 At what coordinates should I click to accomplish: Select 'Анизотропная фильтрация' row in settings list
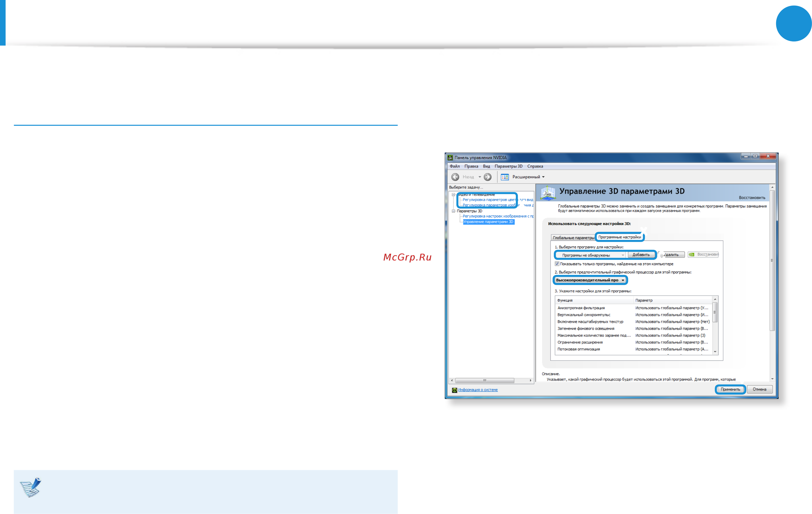pos(634,308)
